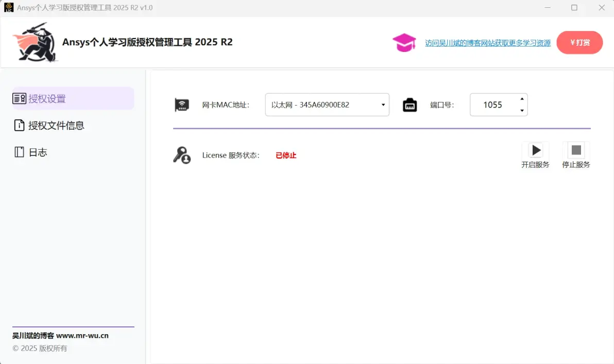
Task: Click the key and user license icon
Action: [x=182, y=155]
